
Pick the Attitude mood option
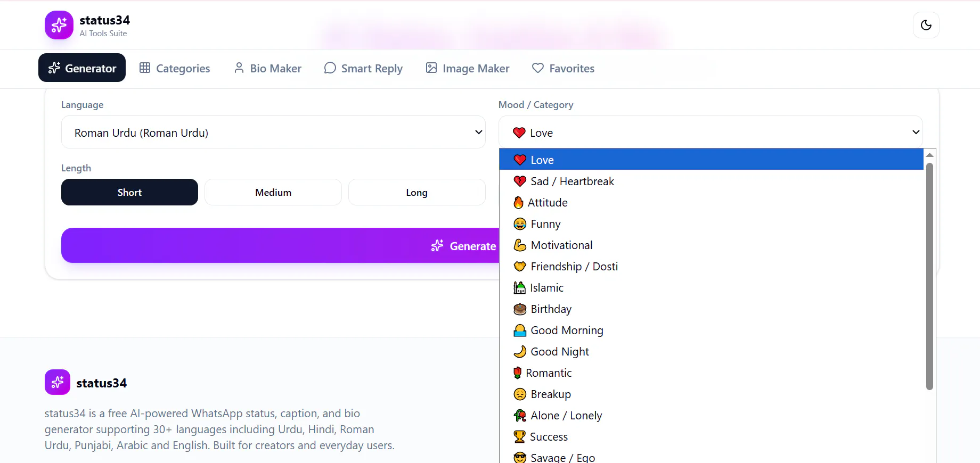tap(711, 202)
